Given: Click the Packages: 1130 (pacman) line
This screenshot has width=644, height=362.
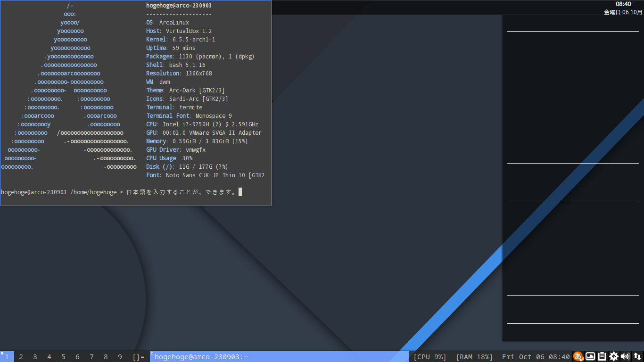Looking at the screenshot, I should pos(200,56).
